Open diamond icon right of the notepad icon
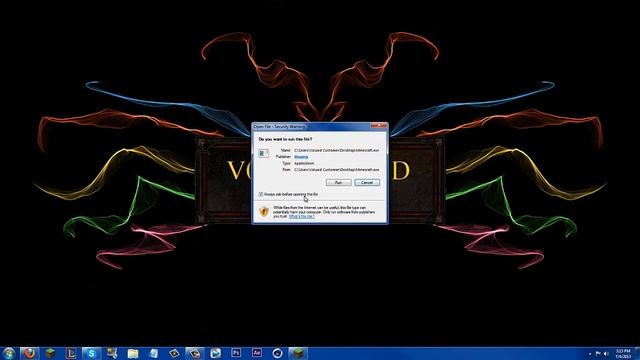This screenshot has width=640, height=360. point(174,353)
